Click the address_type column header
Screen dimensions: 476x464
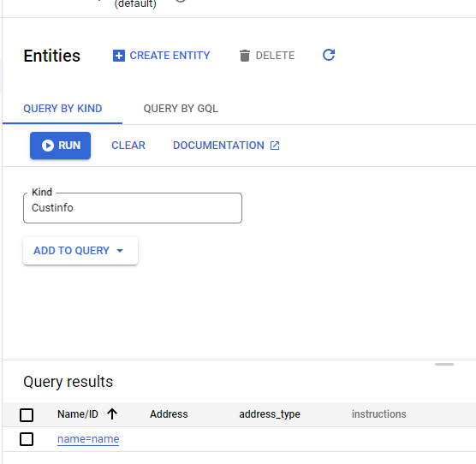pyautogui.click(x=270, y=414)
